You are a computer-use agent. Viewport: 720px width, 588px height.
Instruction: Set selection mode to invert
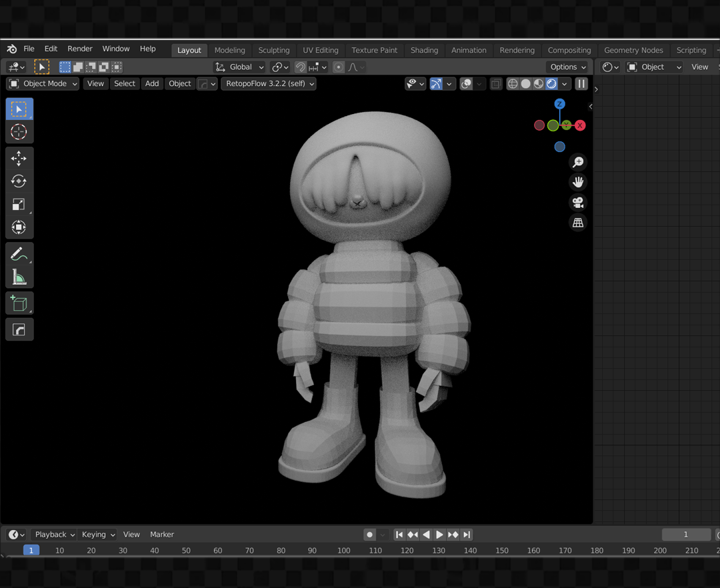(104, 67)
